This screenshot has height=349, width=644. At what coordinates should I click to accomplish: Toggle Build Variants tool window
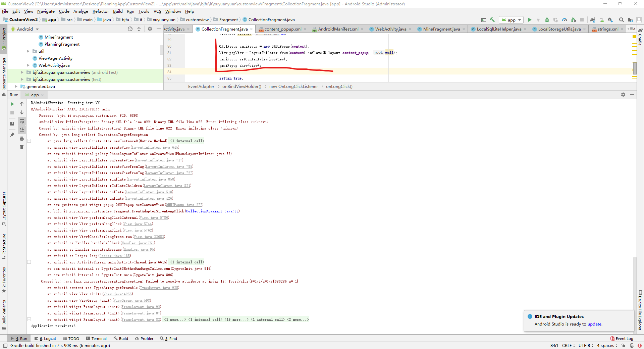pos(4,315)
